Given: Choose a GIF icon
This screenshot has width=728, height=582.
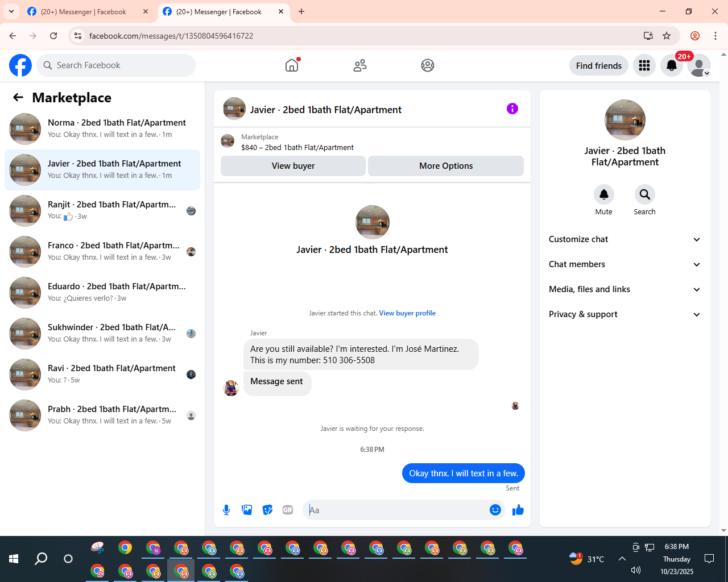Looking at the screenshot, I should pos(288,510).
